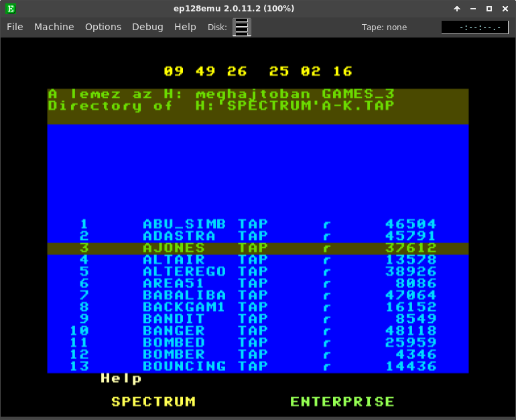
Task: Click the 'Tape: none' status label
Action: click(x=384, y=27)
